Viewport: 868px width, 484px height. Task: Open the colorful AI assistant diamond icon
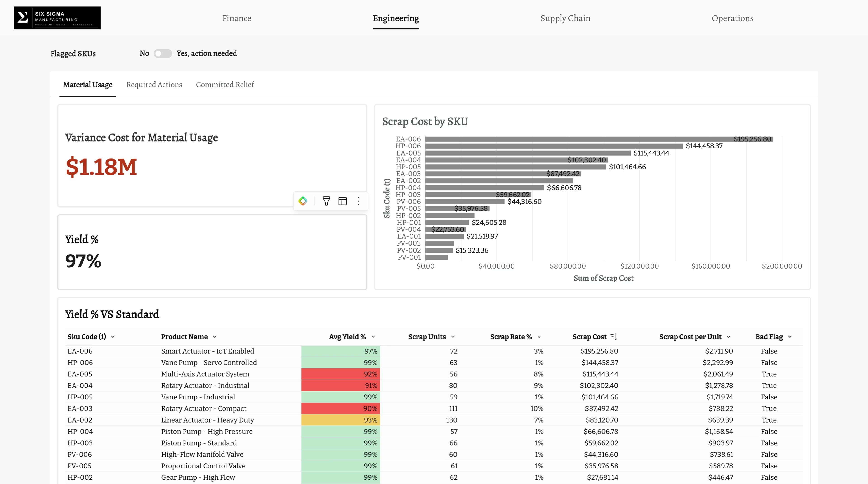pyautogui.click(x=303, y=201)
